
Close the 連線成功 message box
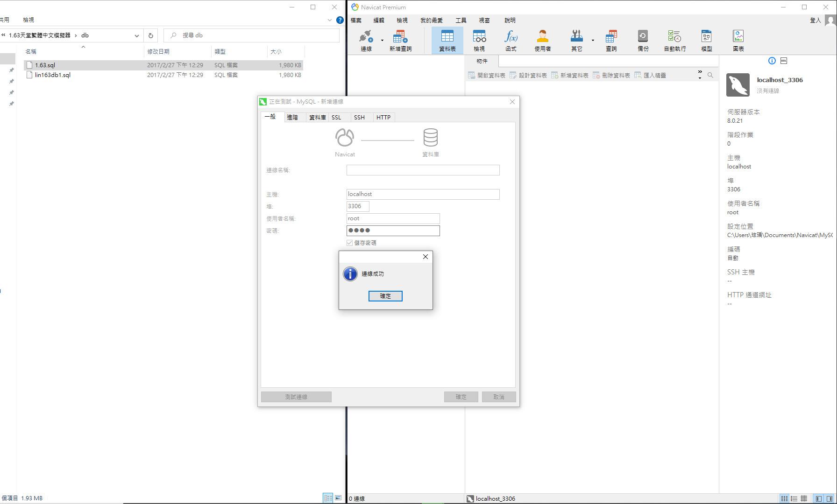tap(426, 257)
